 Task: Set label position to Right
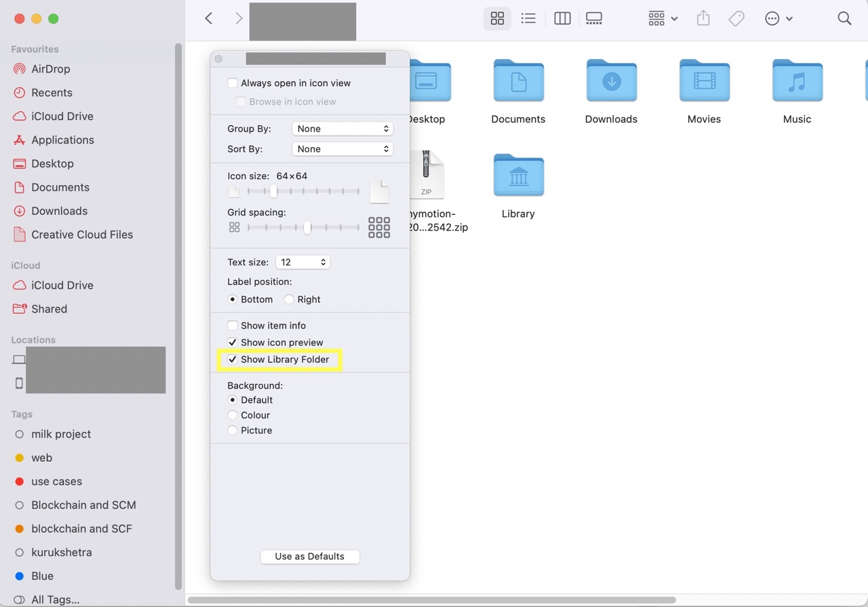click(290, 299)
